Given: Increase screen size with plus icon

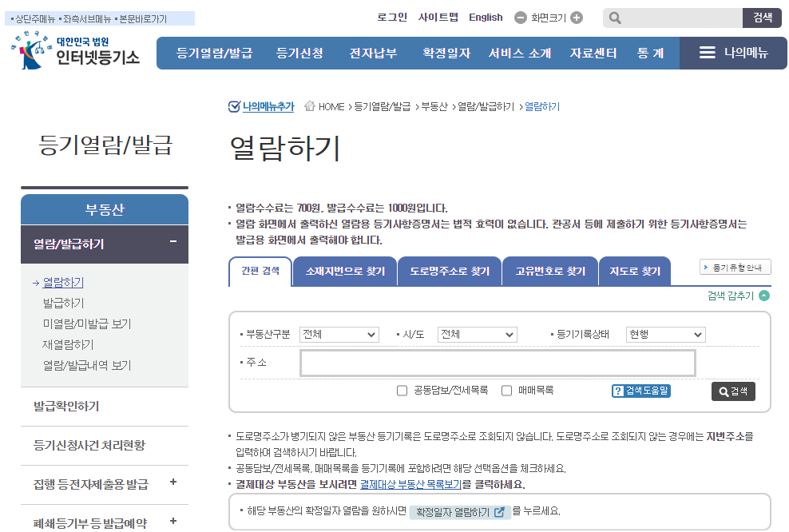Looking at the screenshot, I should tap(577, 18).
